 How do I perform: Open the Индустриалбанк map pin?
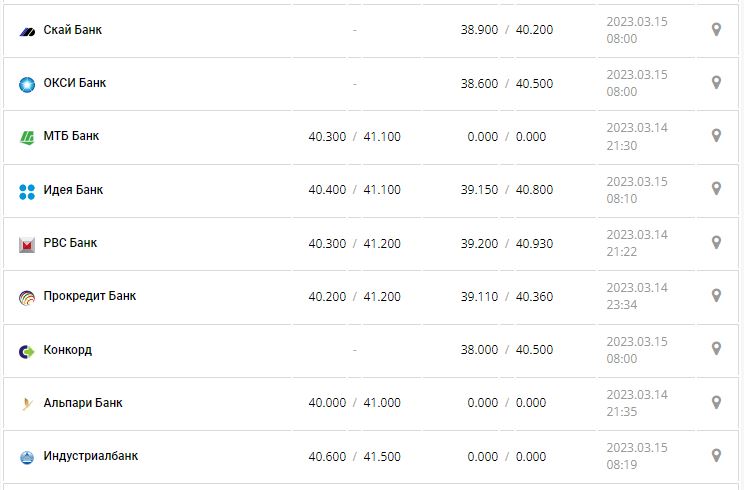coord(716,456)
